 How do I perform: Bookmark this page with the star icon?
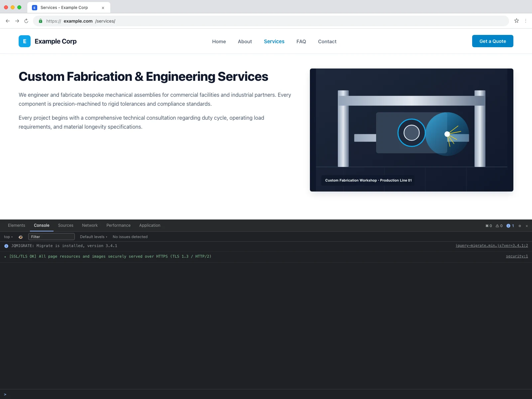click(x=516, y=21)
